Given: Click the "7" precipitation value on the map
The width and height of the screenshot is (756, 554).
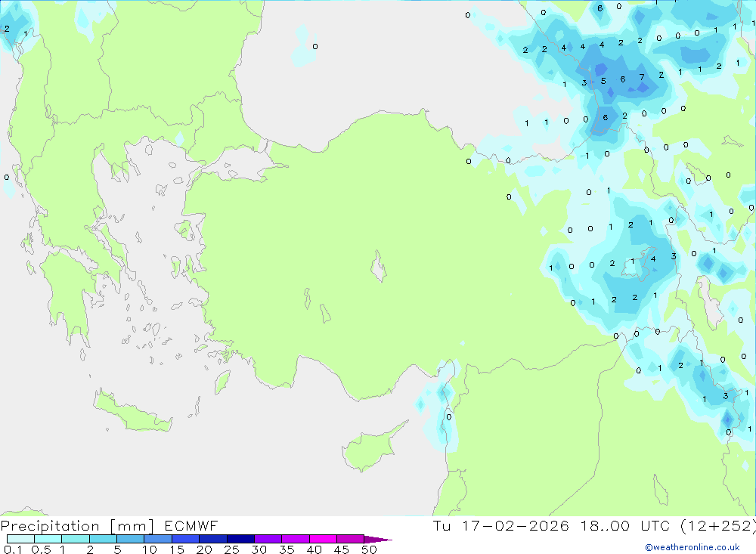Looking at the screenshot, I should pos(642,77).
